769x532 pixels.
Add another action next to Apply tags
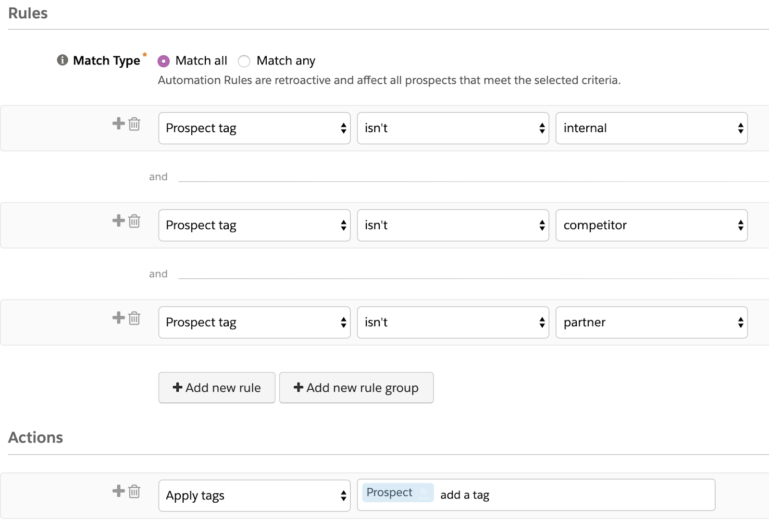point(118,491)
